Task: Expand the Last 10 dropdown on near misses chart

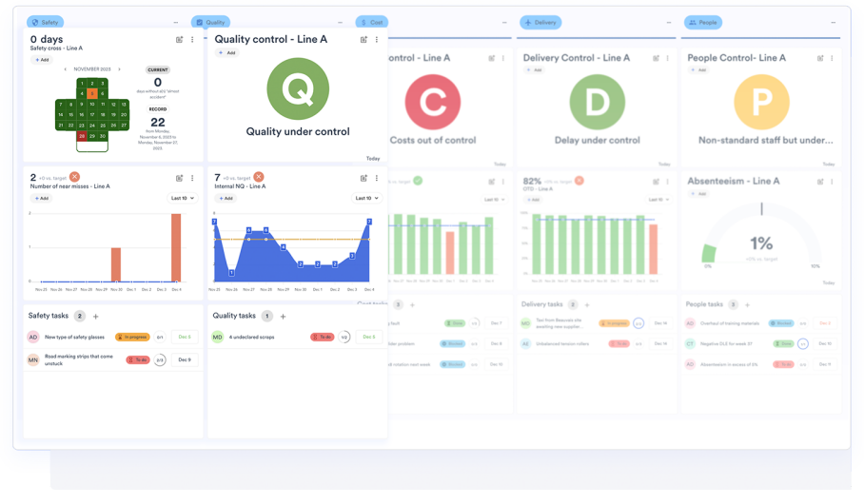Action: point(182,198)
